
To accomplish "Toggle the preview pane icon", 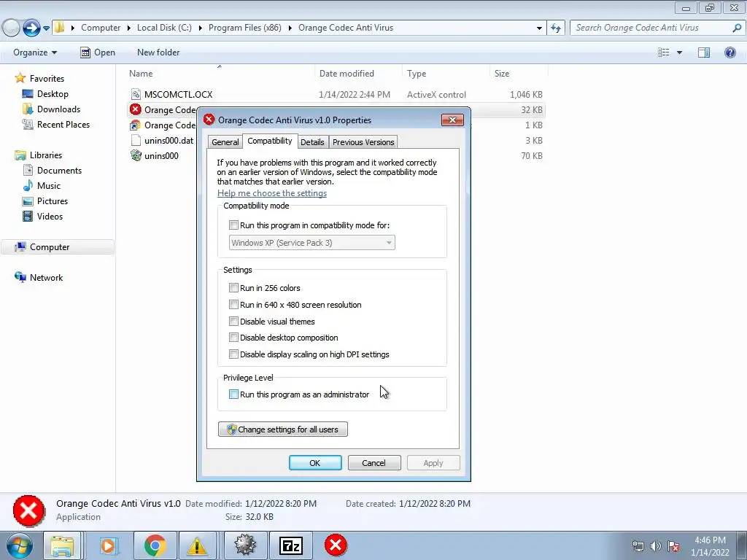I will (704, 52).
